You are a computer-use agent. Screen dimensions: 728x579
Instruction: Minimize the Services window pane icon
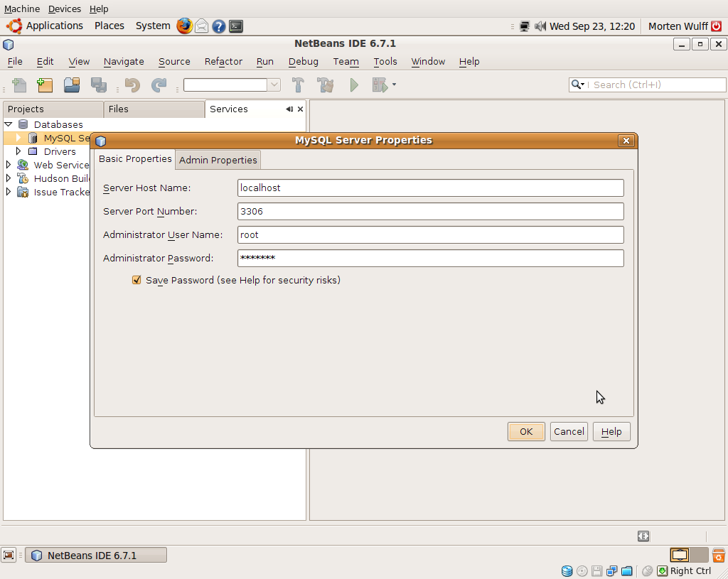(289, 109)
